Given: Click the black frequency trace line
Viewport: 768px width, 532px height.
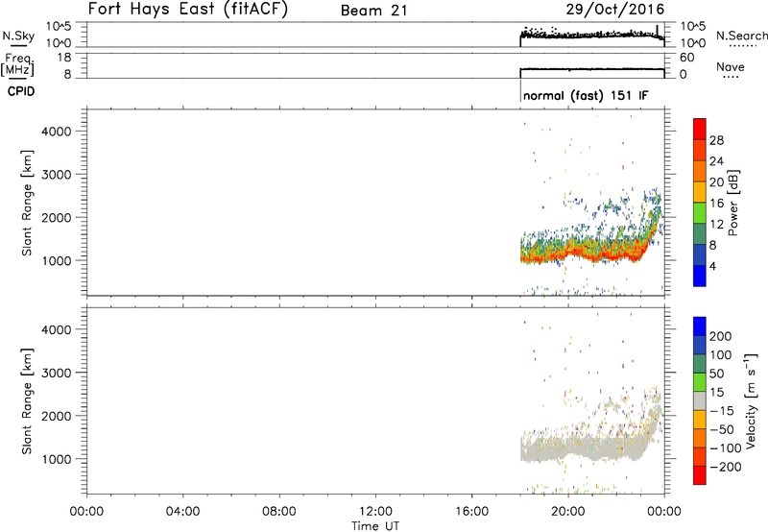Looking at the screenshot, I should (x=592, y=69).
